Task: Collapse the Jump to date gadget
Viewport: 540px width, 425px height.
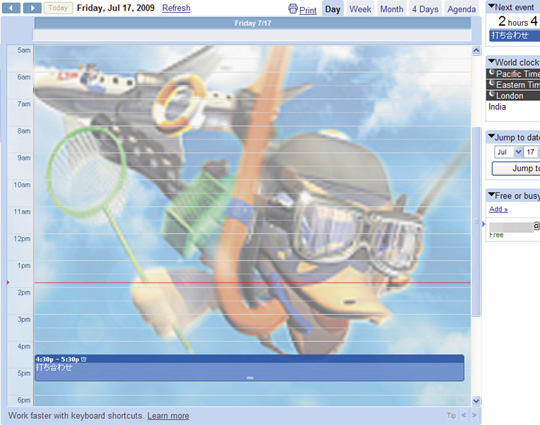Action: (492, 136)
